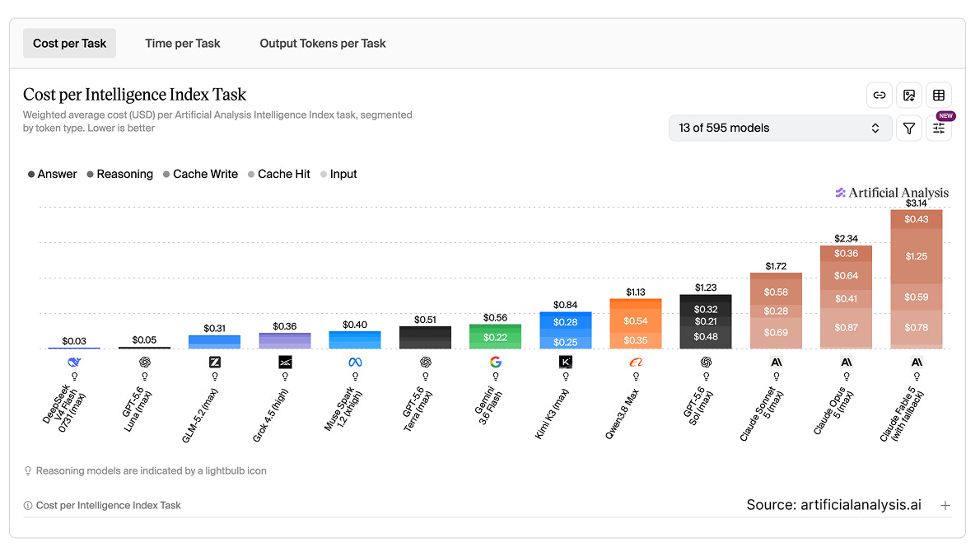Open data table view icon
The height and width of the screenshot is (552, 980).
pos(938,95)
